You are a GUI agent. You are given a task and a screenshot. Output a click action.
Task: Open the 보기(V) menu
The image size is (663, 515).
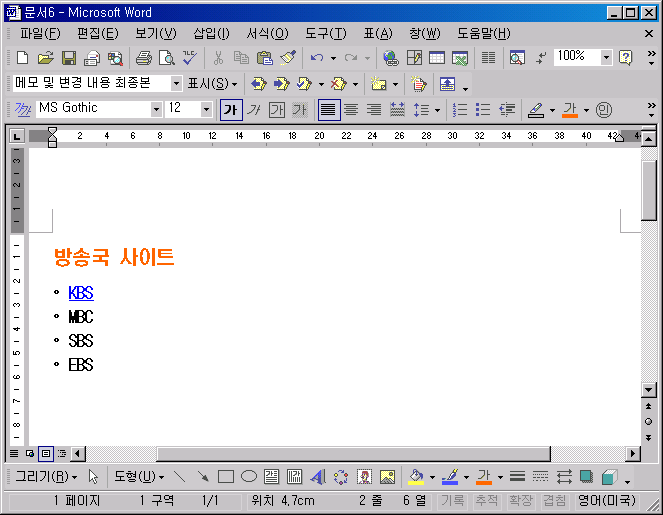click(156, 33)
